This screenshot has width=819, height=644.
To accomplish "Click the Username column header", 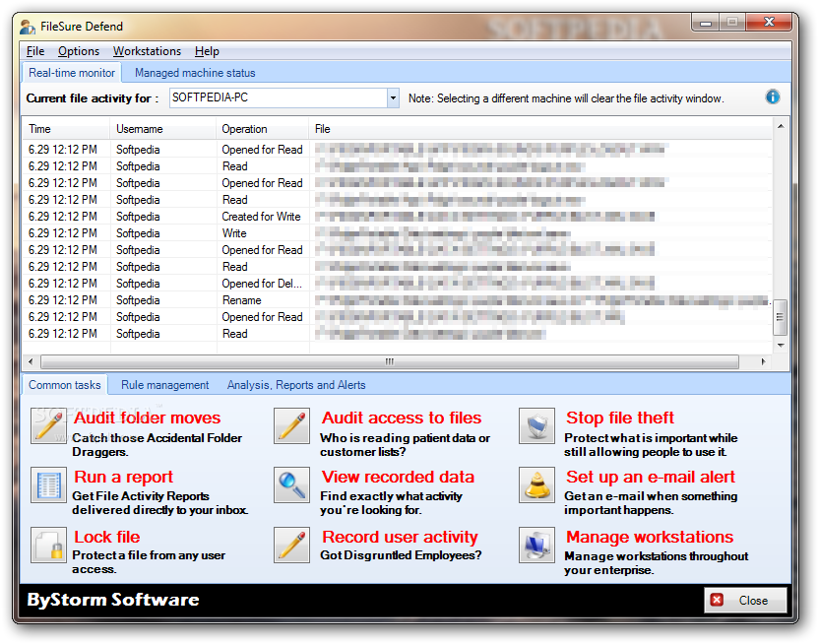I will pyautogui.click(x=163, y=129).
